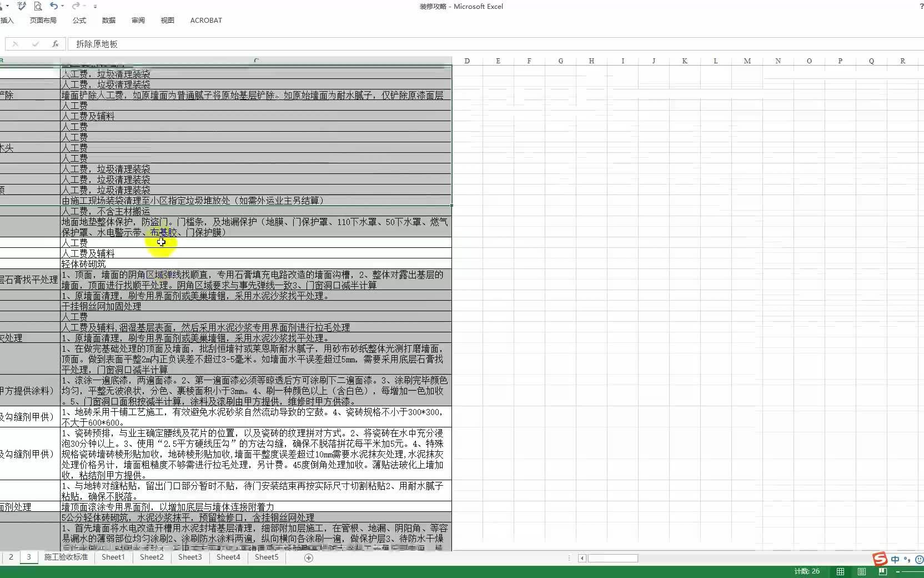
Task: Switch to the Sheet1 tab
Action: (113, 557)
